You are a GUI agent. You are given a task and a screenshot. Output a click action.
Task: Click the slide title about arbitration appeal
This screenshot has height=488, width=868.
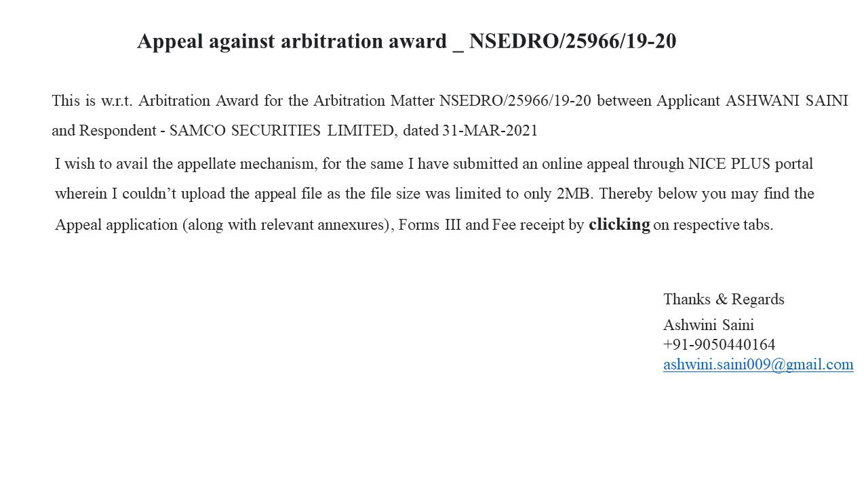[x=406, y=41]
